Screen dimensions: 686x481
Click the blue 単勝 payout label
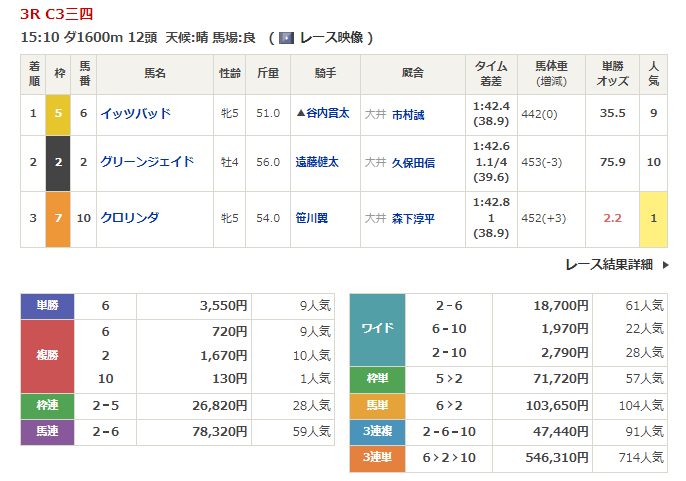[47, 306]
